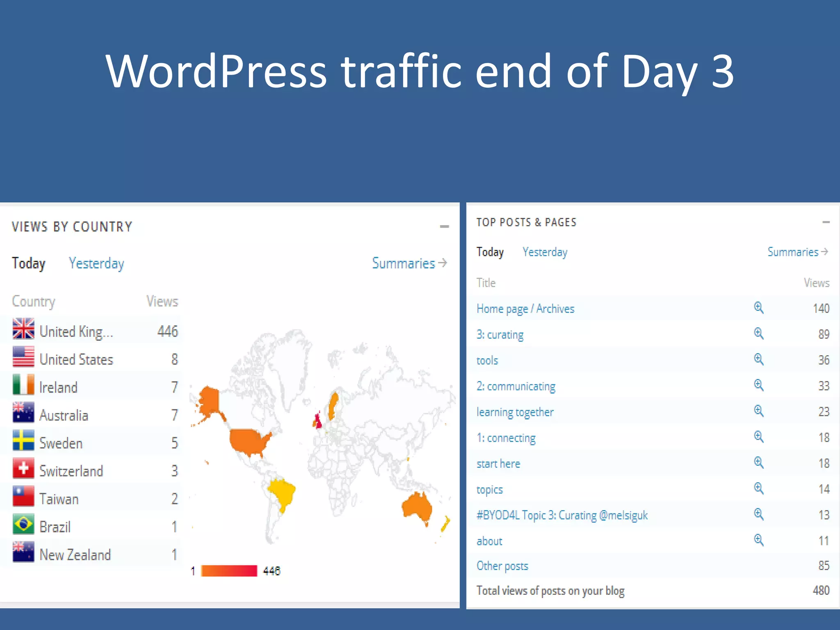Click magnifier icon for 3: curating
Screen dimensions: 840x630
pyautogui.click(x=758, y=333)
